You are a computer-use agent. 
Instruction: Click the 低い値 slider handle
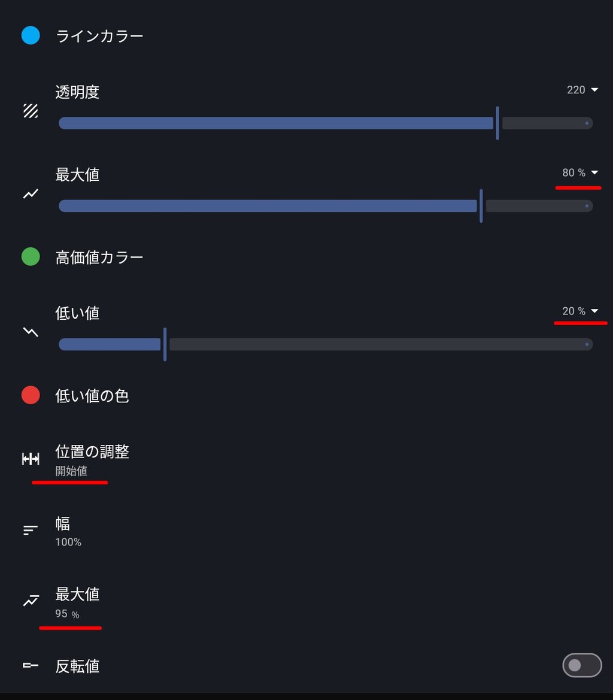[165, 344]
